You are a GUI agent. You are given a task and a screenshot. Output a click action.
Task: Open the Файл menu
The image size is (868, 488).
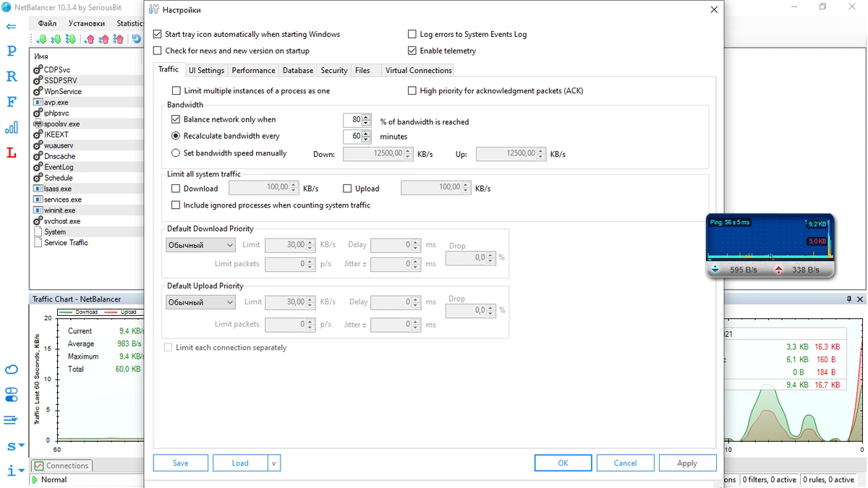(x=47, y=23)
